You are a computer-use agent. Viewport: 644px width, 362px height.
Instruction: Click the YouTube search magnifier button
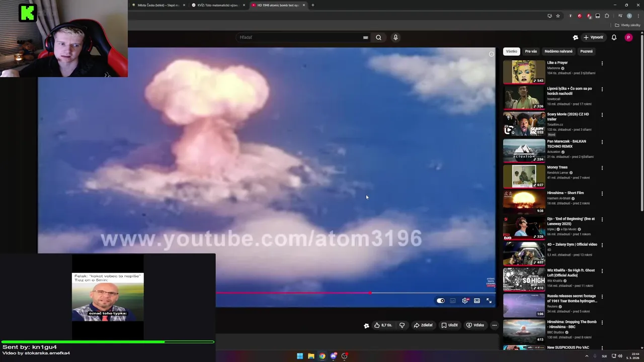coord(378,37)
